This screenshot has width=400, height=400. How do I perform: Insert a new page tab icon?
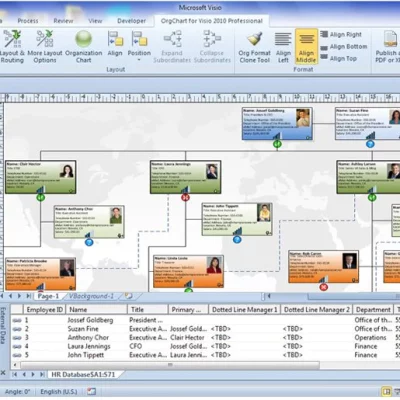128,296
